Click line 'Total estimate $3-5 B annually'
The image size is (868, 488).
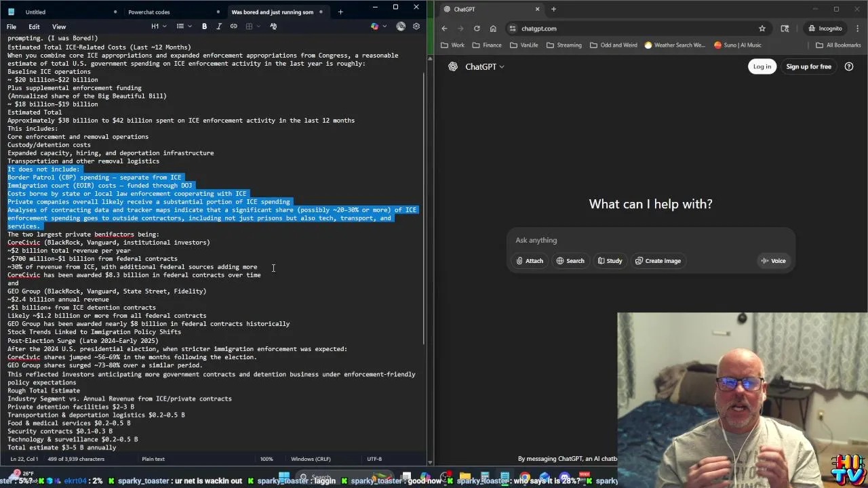point(62,448)
